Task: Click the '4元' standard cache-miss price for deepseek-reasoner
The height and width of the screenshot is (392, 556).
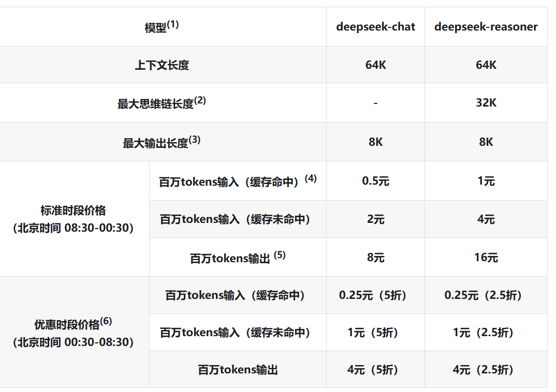Action: pyautogui.click(x=486, y=219)
